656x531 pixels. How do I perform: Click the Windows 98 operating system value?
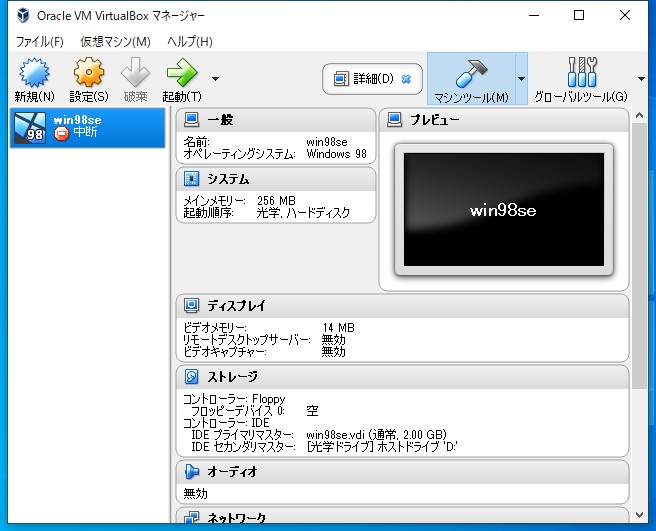pyautogui.click(x=336, y=154)
